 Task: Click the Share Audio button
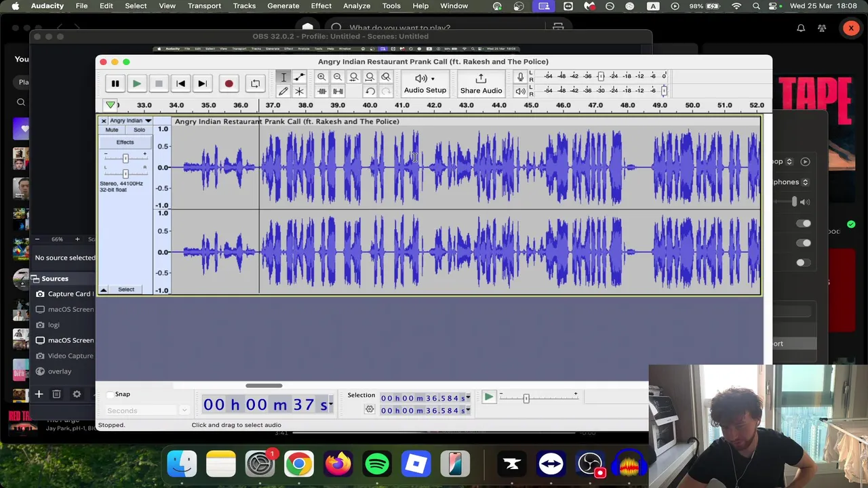click(x=481, y=84)
